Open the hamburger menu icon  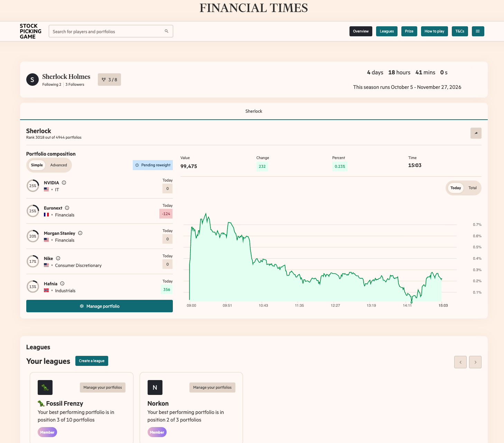(x=478, y=31)
